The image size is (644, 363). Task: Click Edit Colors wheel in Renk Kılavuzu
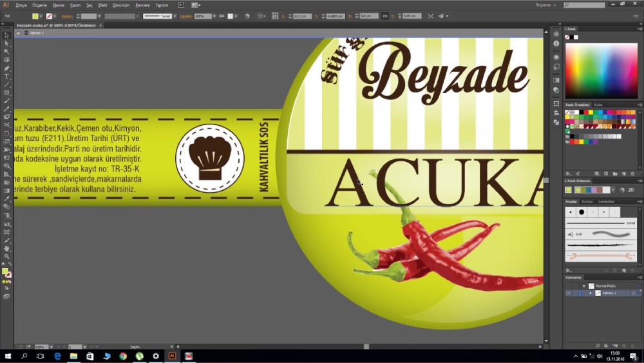(622, 190)
